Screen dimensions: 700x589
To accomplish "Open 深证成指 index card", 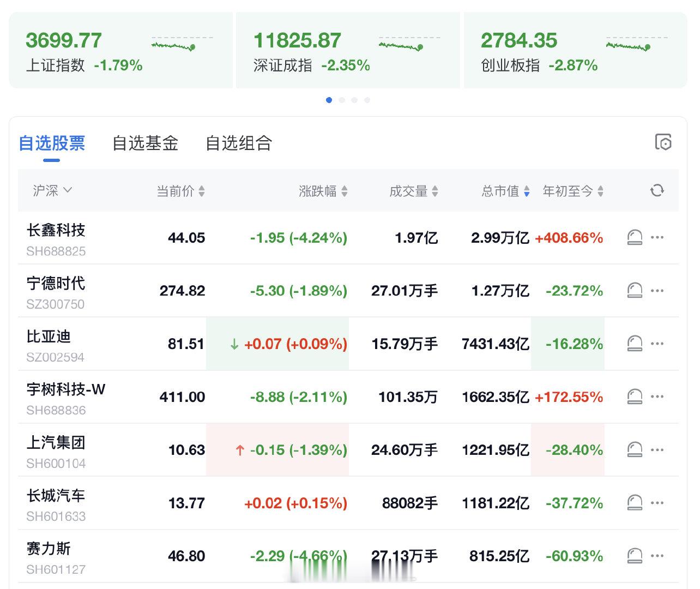I will pyautogui.click(x=348, y=50).
